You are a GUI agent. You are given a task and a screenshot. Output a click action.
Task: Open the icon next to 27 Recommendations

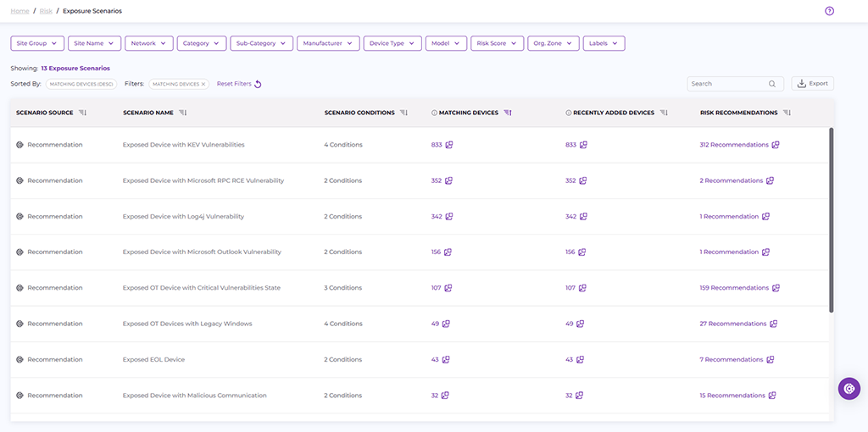click(774, 324)
